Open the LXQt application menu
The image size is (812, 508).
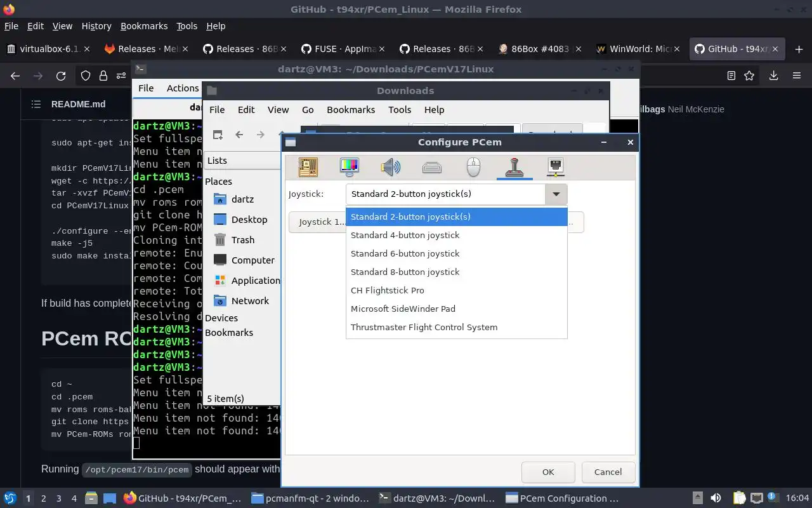(x=10, y=498)
